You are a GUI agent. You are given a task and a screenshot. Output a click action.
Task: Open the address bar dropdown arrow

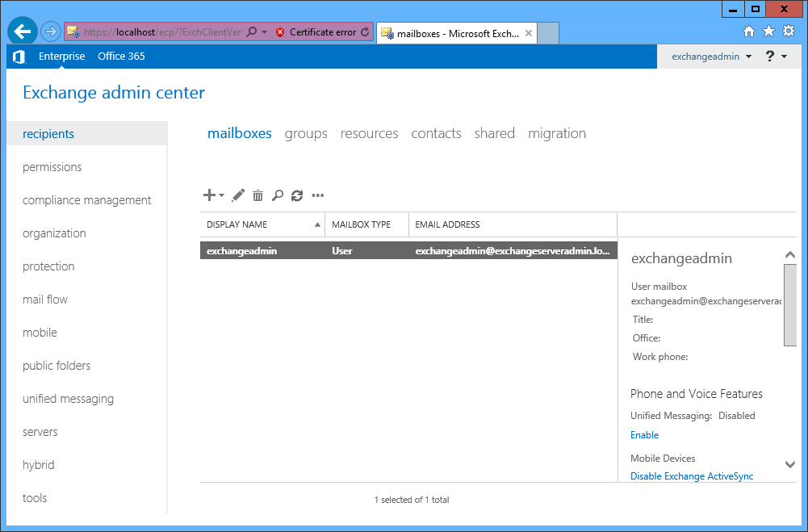tap(264, 32)
